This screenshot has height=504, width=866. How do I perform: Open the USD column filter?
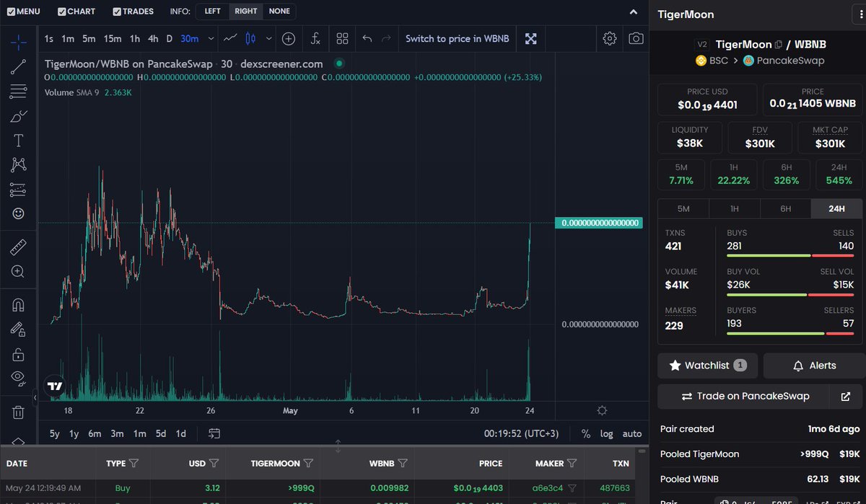(214, 463)
